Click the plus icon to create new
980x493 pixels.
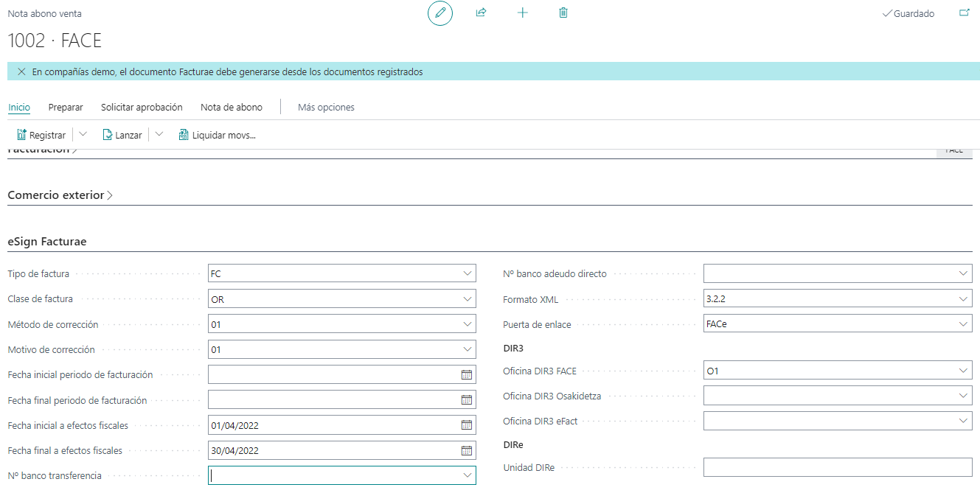(523, 13)
